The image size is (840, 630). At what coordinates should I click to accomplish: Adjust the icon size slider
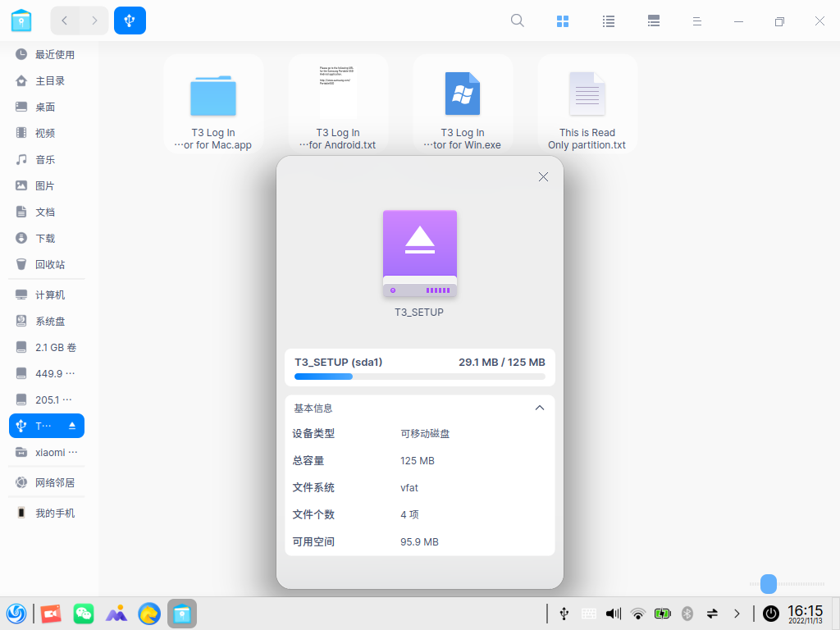coord(769,584)
